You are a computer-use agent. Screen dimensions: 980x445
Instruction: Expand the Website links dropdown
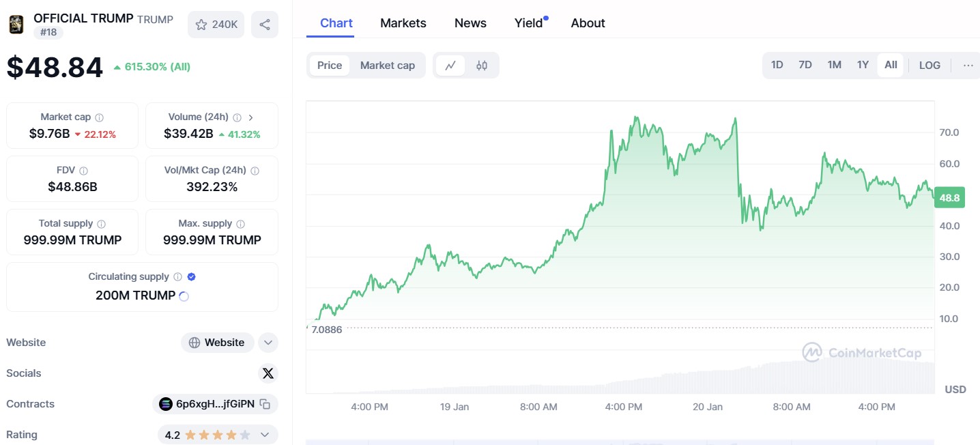pyautogui.click(x=268, y=343)
